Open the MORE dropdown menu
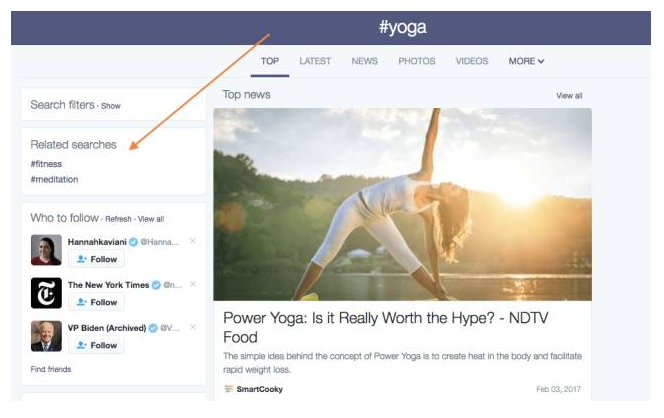 (x=526, y=61)
